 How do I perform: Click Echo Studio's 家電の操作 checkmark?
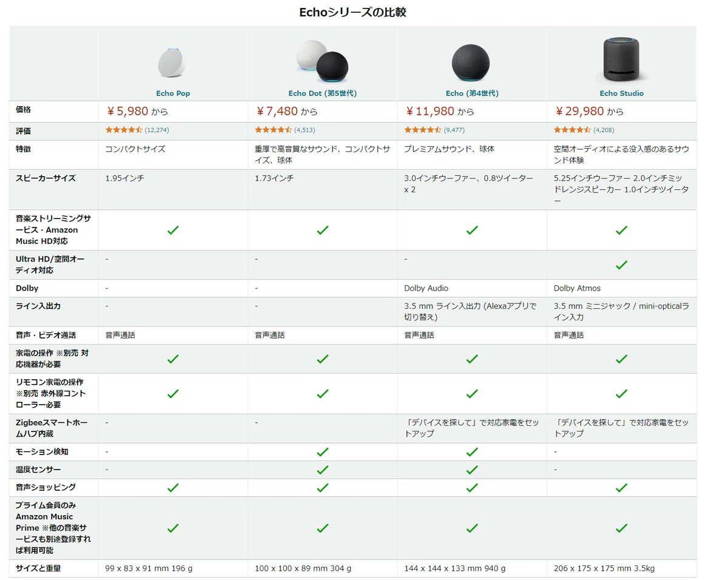click(621, 359)
